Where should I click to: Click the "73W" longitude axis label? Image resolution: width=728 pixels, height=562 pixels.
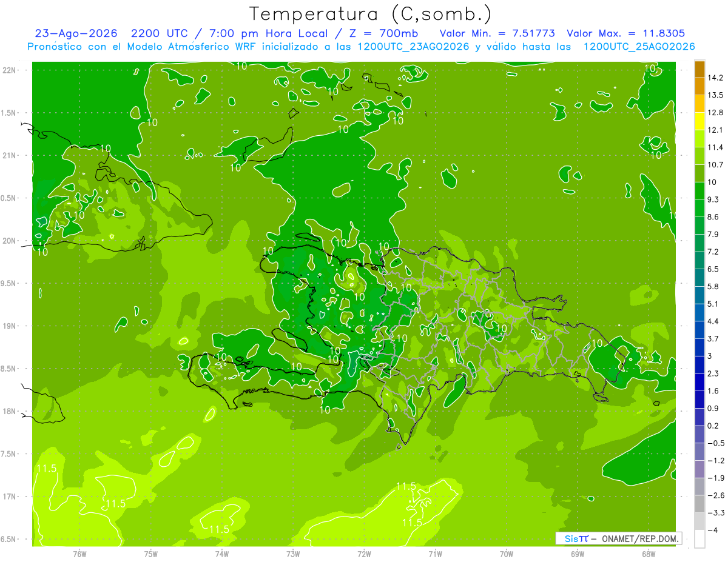click(293, 554)
